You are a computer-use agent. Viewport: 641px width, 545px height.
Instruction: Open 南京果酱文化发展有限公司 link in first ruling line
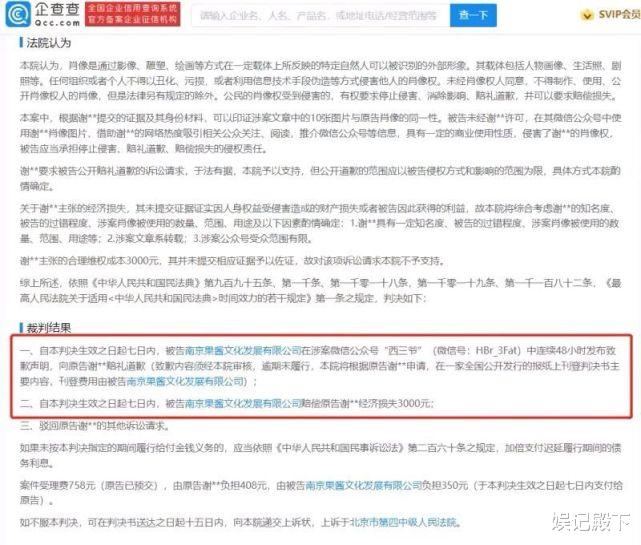(x=243, y=351)
